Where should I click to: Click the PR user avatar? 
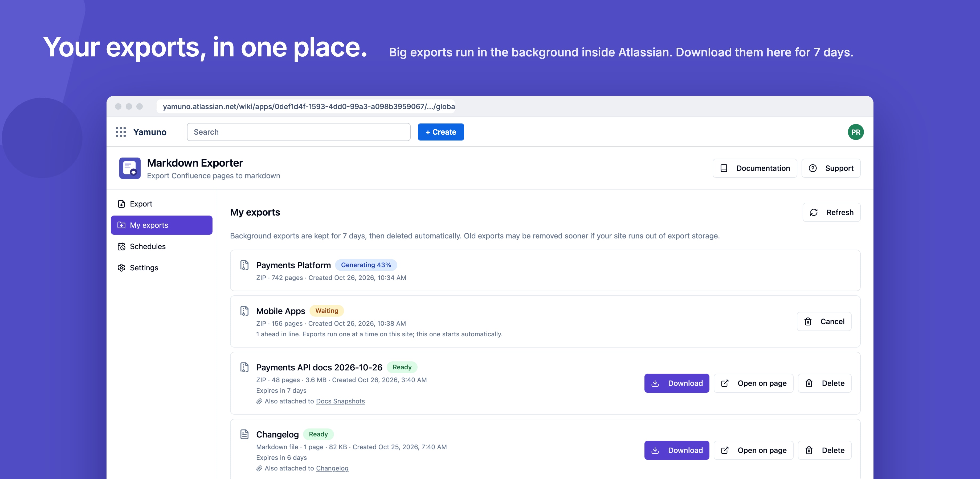click(x=855, y=132)
